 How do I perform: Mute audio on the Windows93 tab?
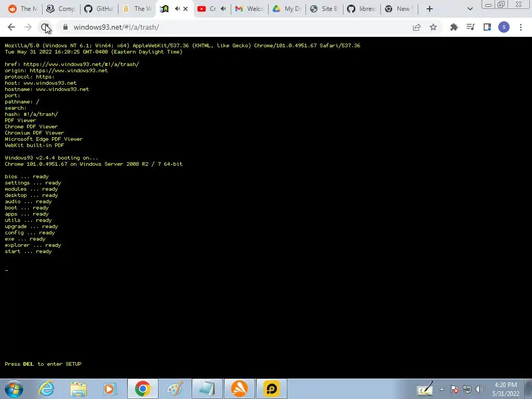[x=177, y=9]
